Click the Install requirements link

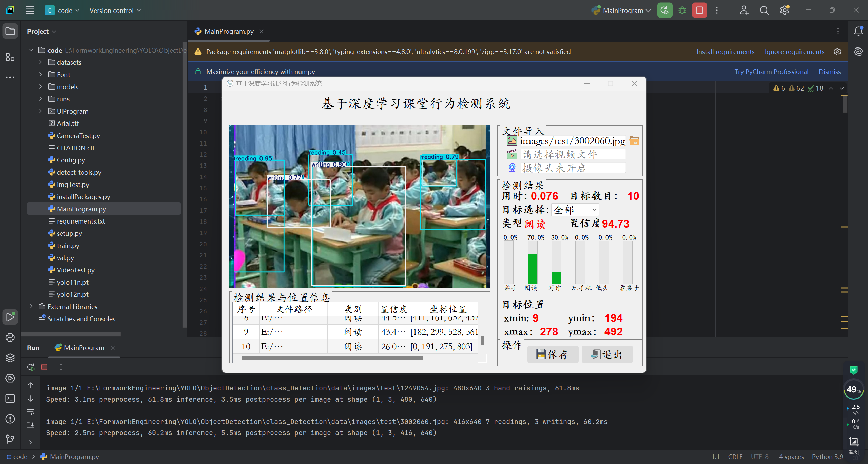(725, 52)
